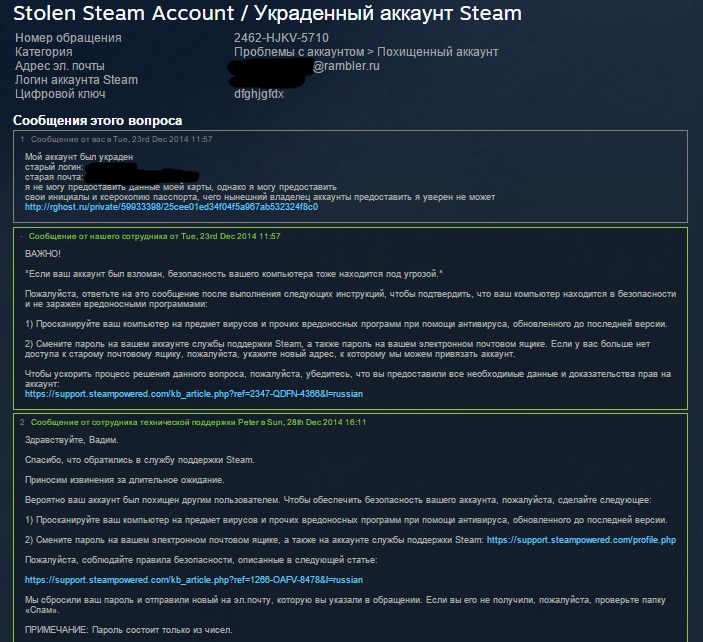This screenshot has width=703, height=642.
Task: Open the kb_article ref=1266-OAFV-8478 link
Action: click(194, 580)
